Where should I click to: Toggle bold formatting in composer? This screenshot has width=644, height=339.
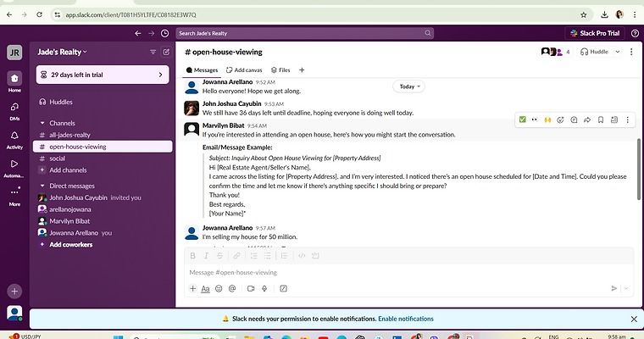click(x=192, y=256)
